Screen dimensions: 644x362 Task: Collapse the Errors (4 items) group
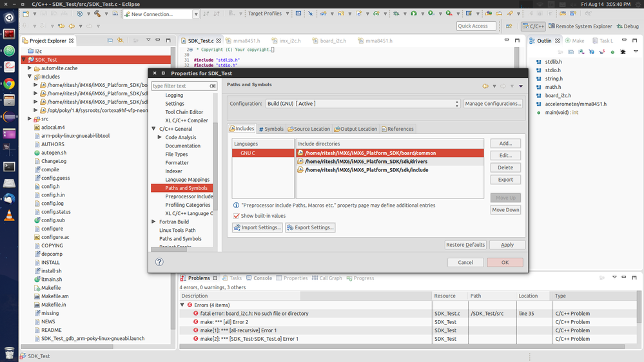(182, 305)
